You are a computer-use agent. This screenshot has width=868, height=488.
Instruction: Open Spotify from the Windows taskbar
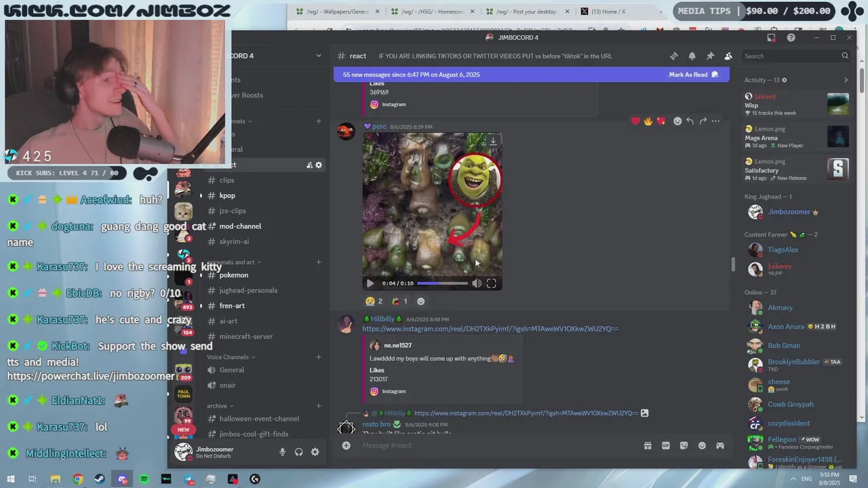144,479
